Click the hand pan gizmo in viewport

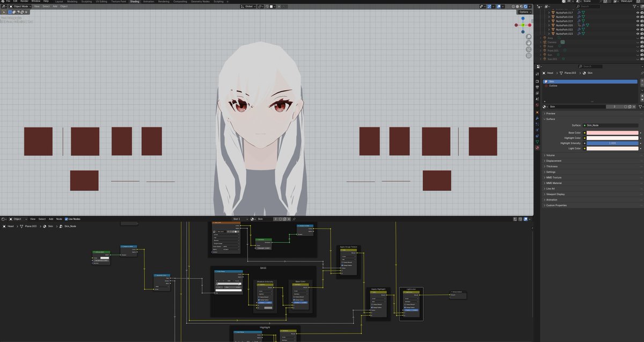(528, 43)
